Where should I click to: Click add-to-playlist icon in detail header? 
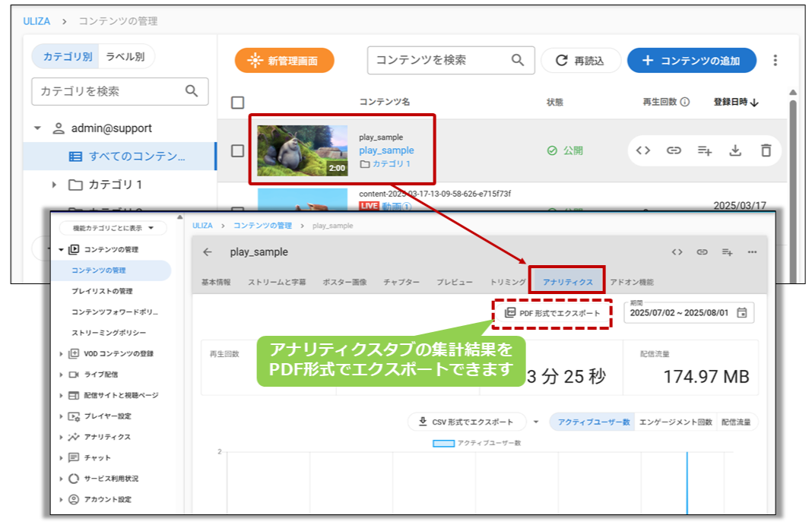coord(727,252)
